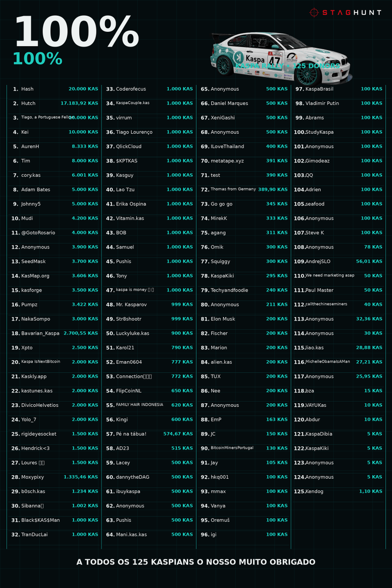This screenshot has height=588, width=392.
Task: Click donor metatape.xyz
Action: point(227,161)
